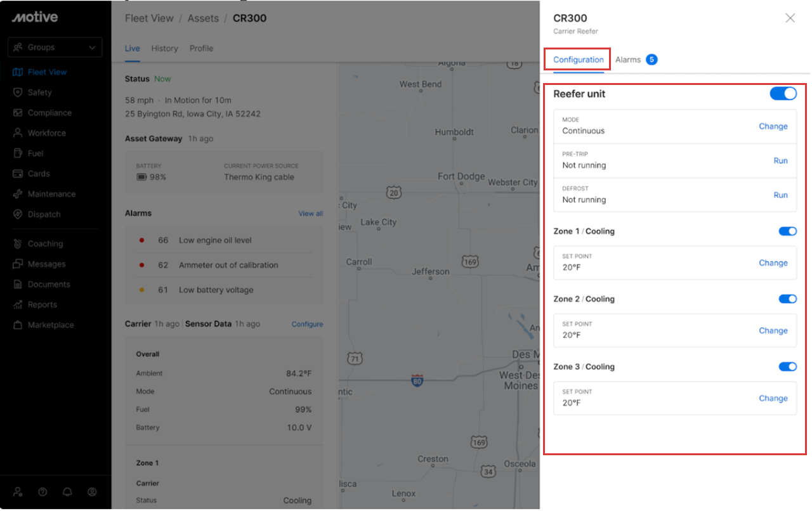Viewport: 812px width, 511px height.
Task: Select the Configuration tab
Action: [x=578, y=60]
